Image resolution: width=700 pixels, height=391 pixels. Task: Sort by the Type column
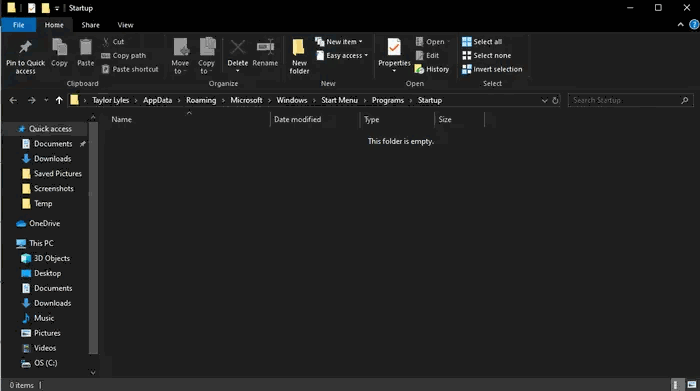(397, 120)
